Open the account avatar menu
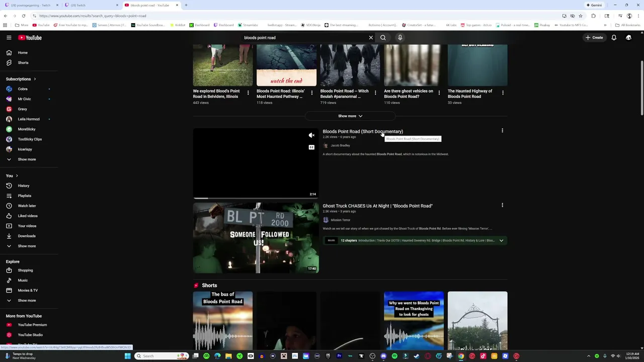 pyautogui.click(x=628, y=38)
